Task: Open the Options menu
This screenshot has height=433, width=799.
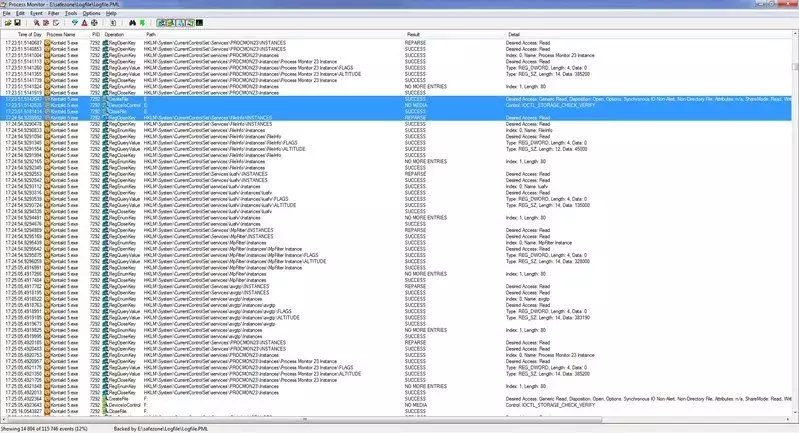Action: click(x=92, y=13)
